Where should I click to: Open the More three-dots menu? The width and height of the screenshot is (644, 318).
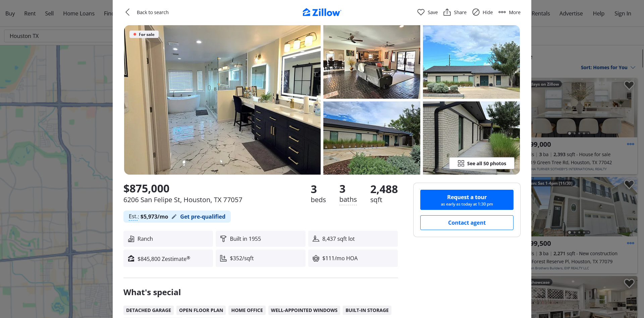pos(502,12)
